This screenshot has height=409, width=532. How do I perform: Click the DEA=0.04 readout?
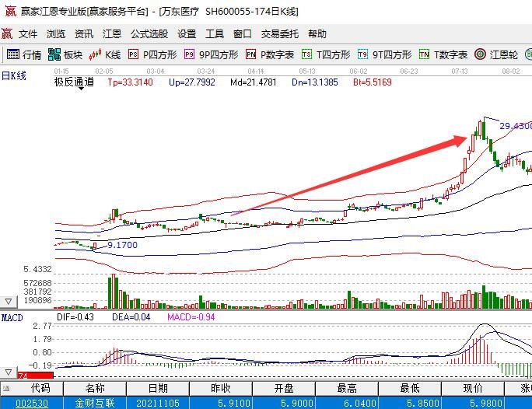[131, 317]
